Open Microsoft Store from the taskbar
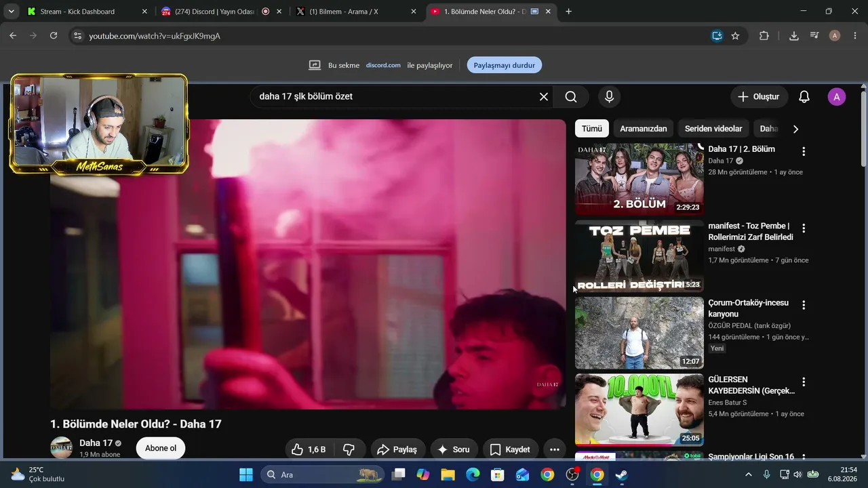 [498, 474]
